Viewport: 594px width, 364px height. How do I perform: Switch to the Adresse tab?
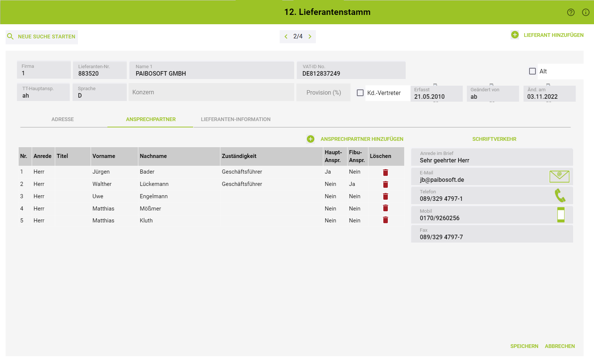click(63, 119)
